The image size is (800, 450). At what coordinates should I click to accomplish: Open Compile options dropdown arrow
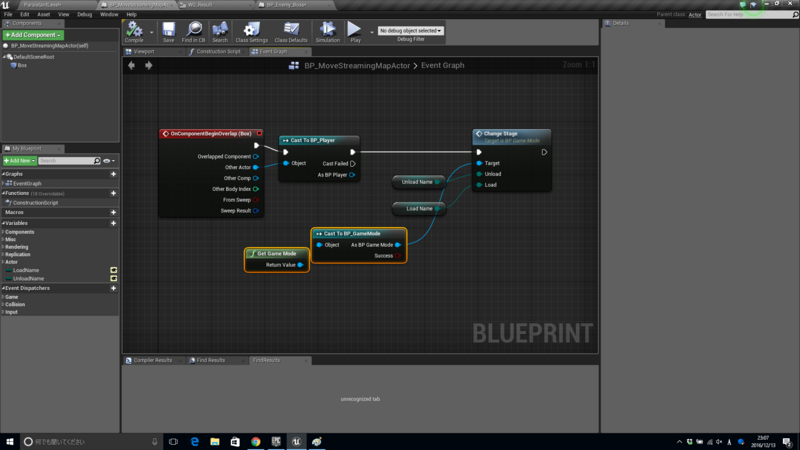152,32
